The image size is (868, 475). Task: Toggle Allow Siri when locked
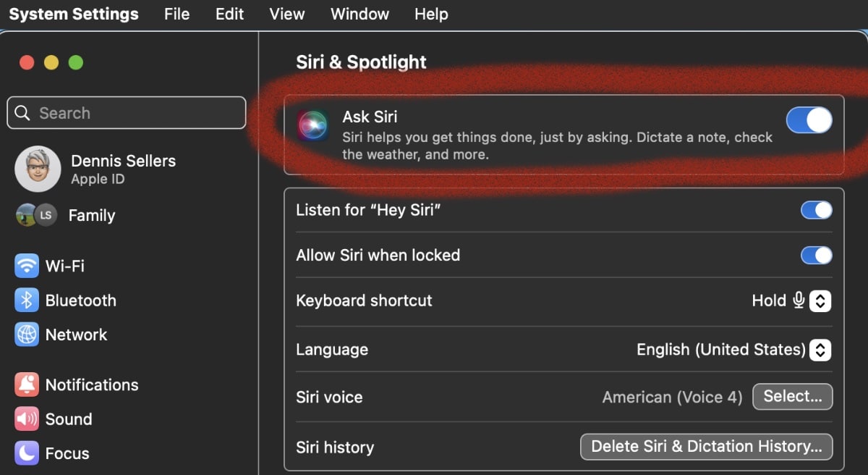pos(816,255)
